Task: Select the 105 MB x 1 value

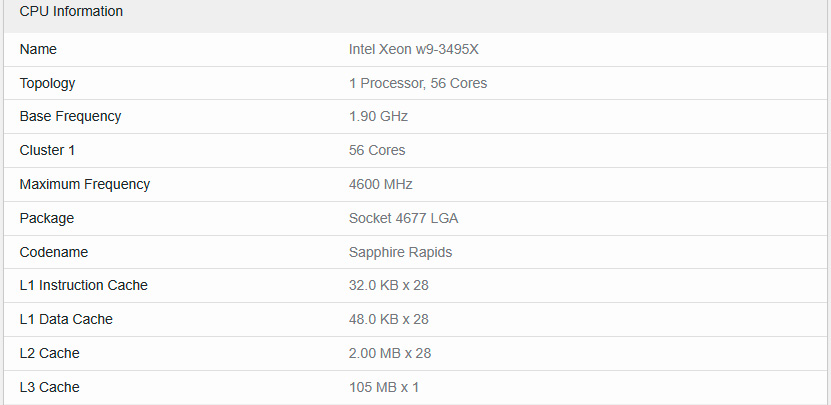Action: tap(383, 387)
